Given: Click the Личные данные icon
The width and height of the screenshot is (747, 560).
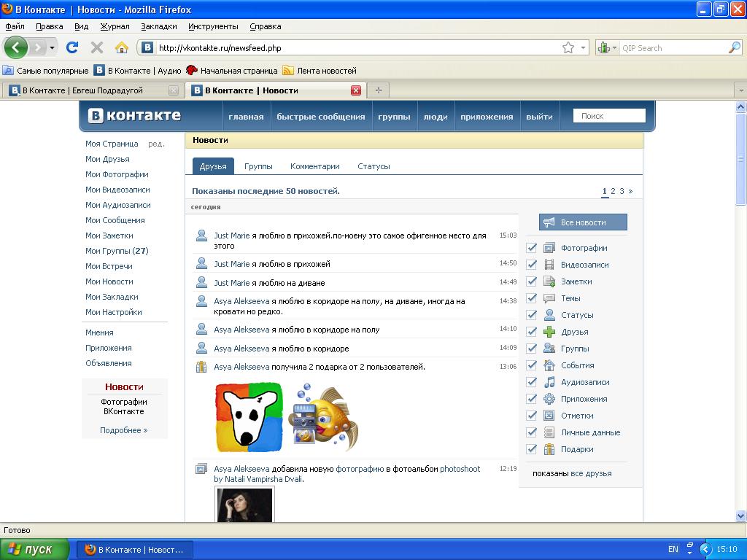Looking at the screenshot, I should pos(549,432).
